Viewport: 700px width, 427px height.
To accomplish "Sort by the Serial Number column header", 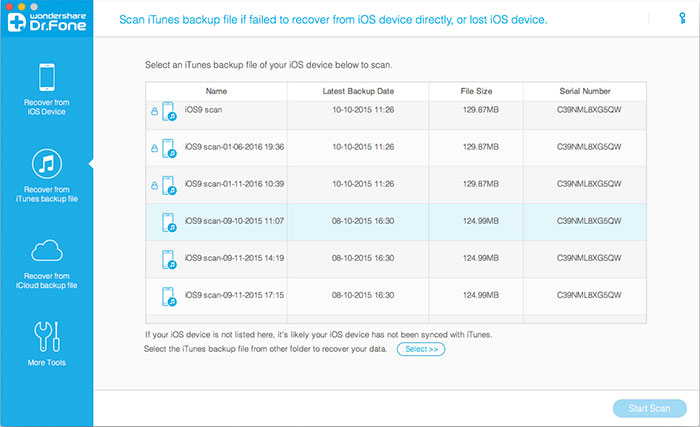I will (585, 91).
